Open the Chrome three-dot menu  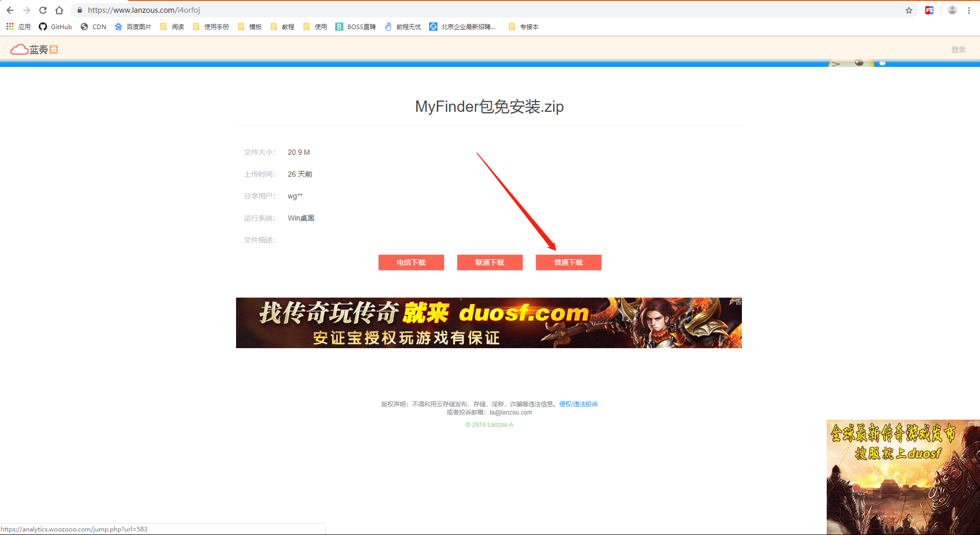pyautogui.click(x=969, y=10)
